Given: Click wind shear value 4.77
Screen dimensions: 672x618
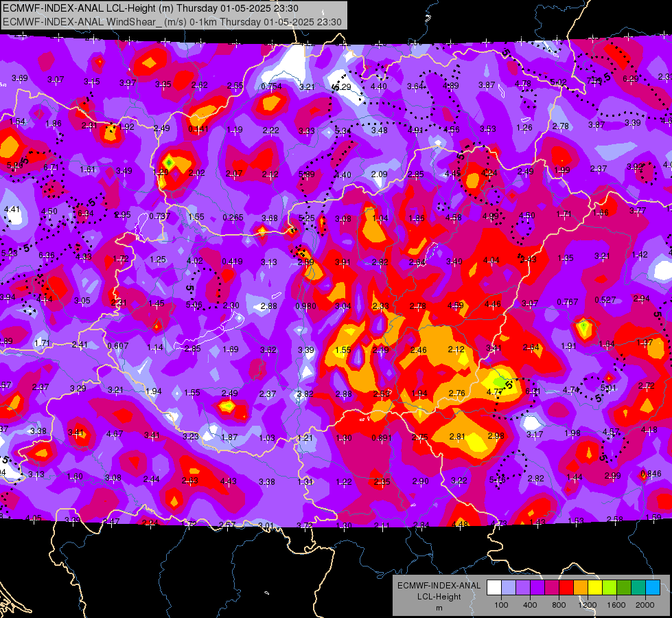Looking at the screenshot, I should click(495, 391).
